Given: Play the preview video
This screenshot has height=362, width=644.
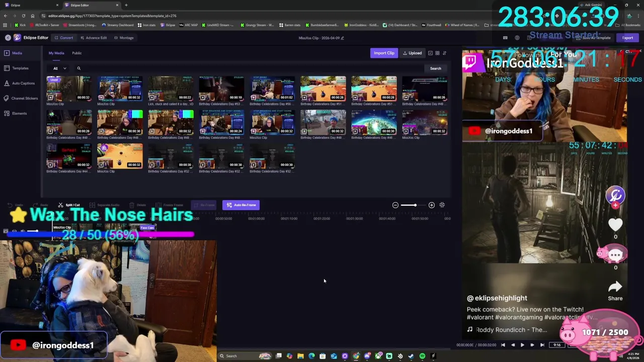Looking at the screenshot, I should point(522,345).
